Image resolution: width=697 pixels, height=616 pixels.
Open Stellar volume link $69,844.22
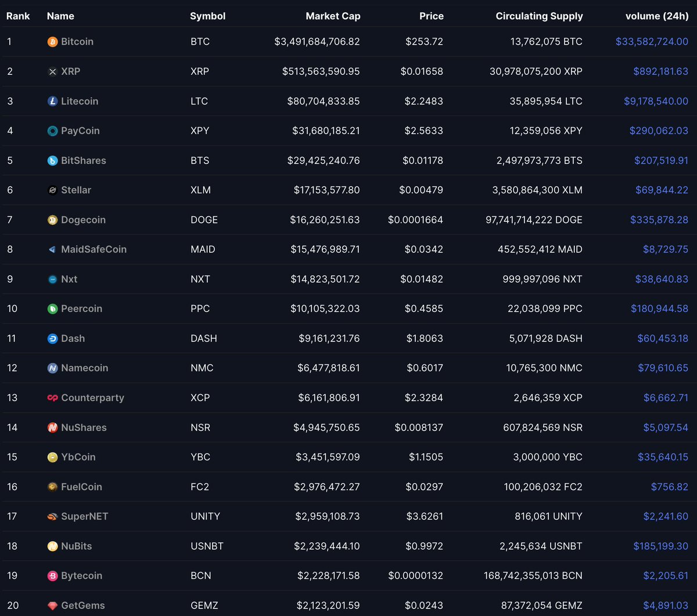662,190
